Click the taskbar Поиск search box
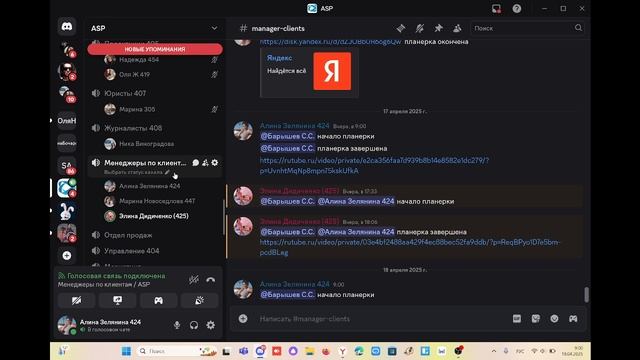The width and height of the screenshot is (640, 360). tap(177, 351)
